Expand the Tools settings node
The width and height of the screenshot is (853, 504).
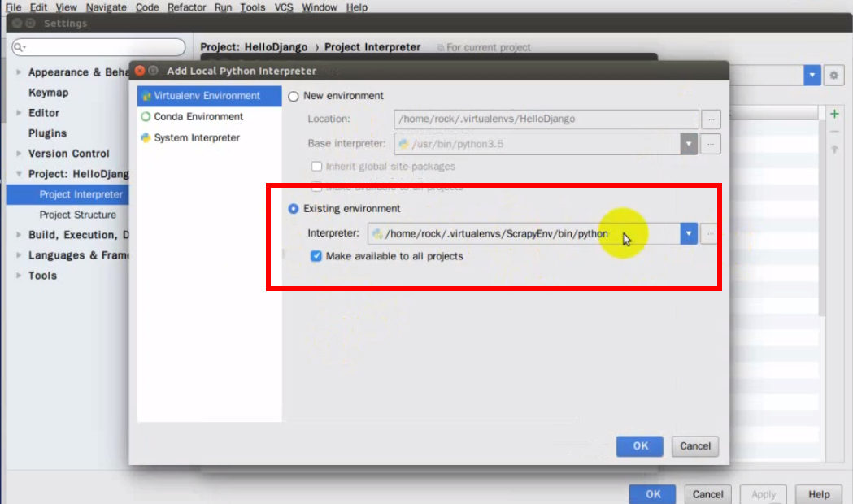pyautogui.click(x=19, y=275)
